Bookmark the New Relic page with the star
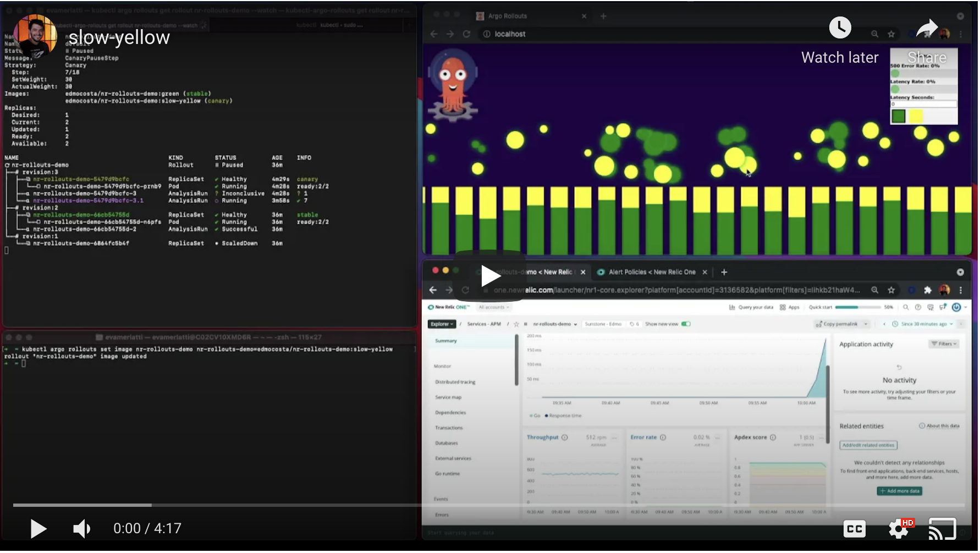 [x=891, y=290]
